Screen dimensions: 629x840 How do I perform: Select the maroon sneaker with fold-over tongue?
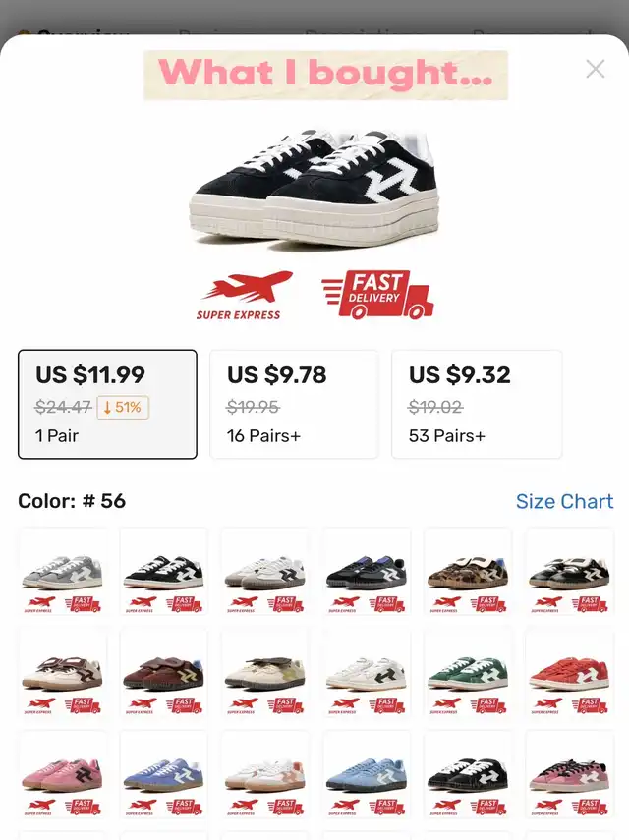point(164,672)
